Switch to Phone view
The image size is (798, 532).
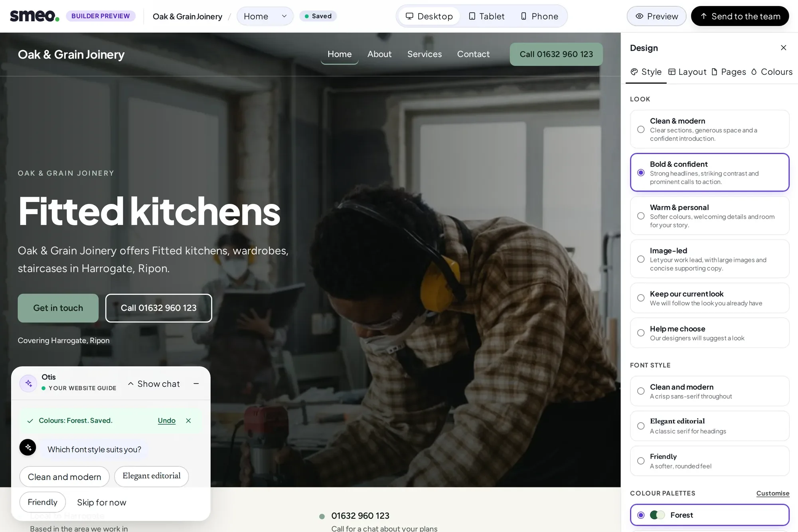(539, 16)
